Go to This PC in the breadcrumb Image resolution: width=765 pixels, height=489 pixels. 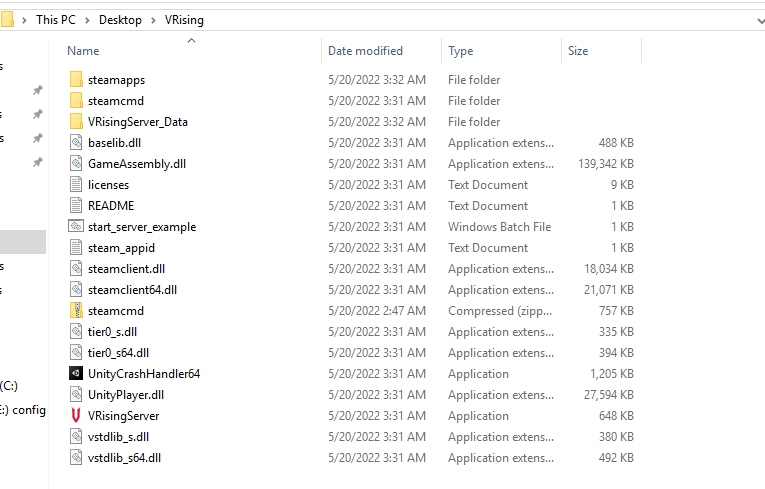(x=56, y=20)
